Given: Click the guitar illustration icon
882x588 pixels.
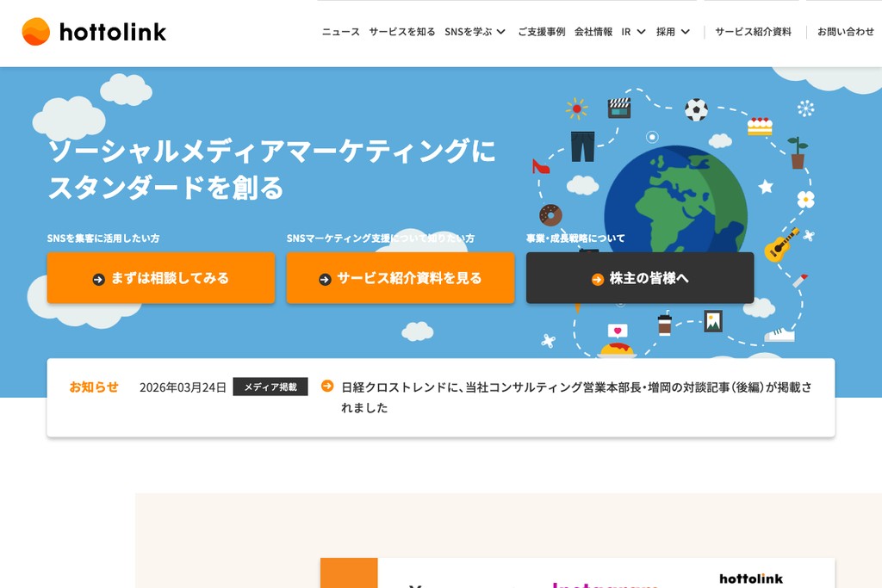Looking at the screenshot, I should point(781,245).
